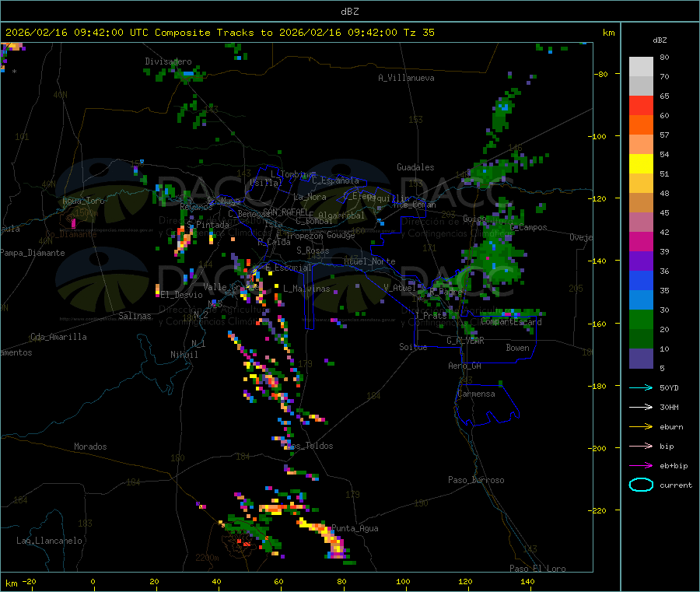Click the 'Paso_Barroso' map label

476,480
